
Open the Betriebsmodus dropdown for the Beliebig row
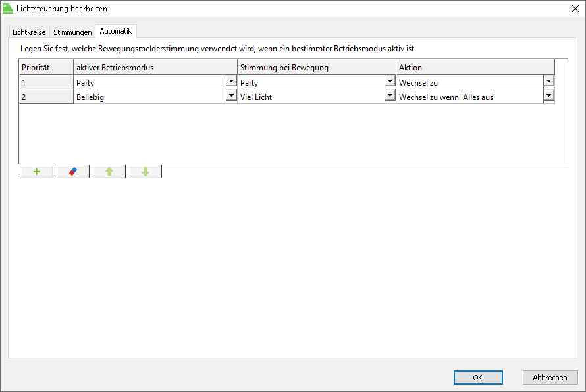tap(231, 95)
